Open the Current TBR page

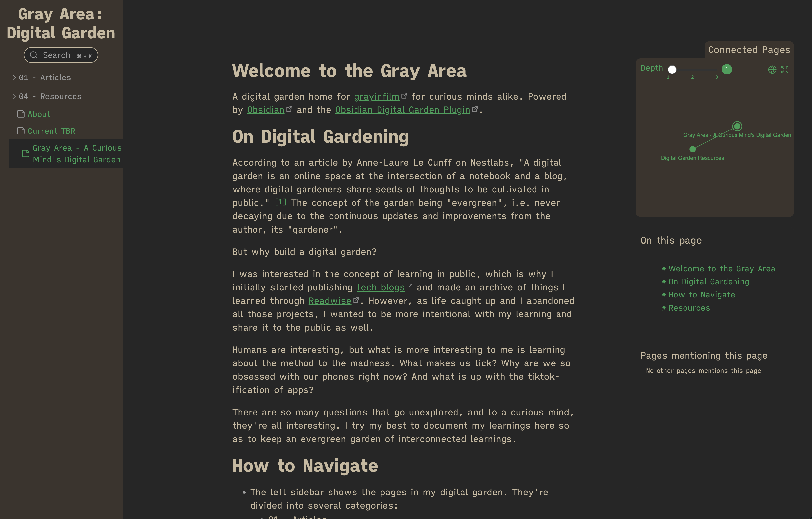tap(51, 131)
